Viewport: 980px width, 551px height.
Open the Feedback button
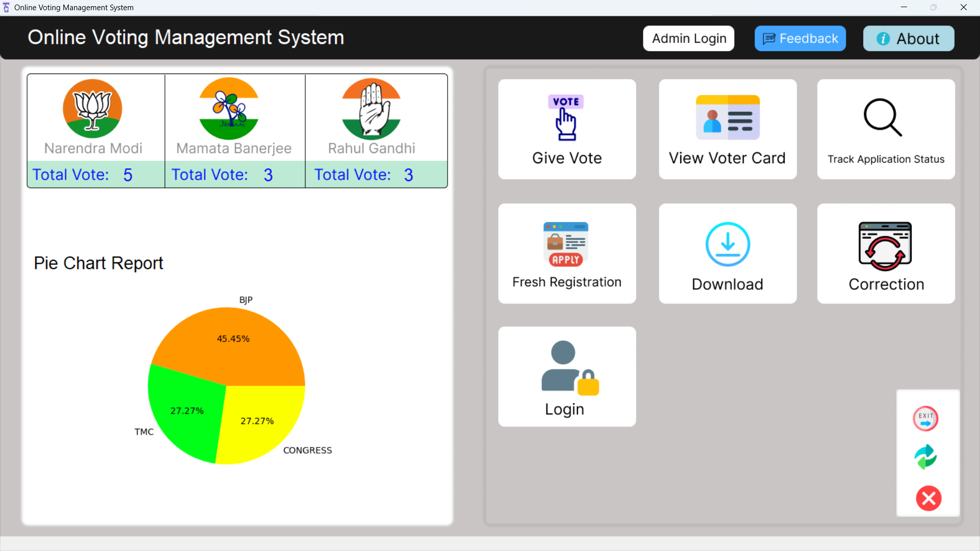(x=800, y=38)
